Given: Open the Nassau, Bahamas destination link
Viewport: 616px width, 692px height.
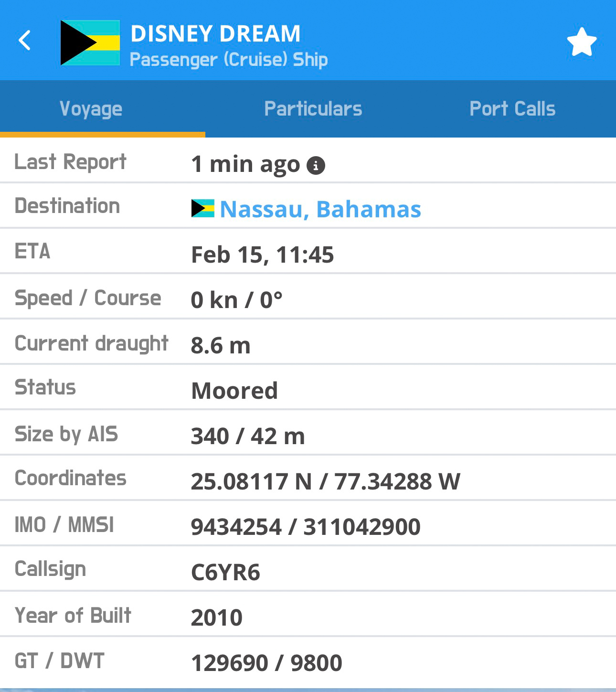Looking at the screenshot, I should click(320, 209).
